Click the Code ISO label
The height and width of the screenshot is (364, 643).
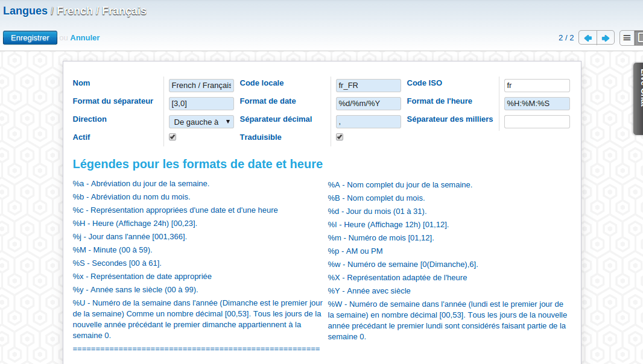click(x=425, y=83)
